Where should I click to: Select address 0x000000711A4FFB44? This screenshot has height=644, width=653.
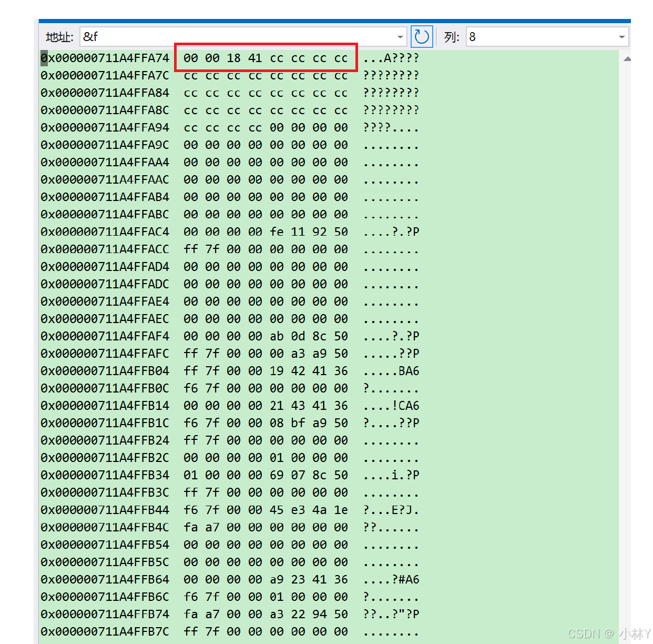(x=105, y=509)
